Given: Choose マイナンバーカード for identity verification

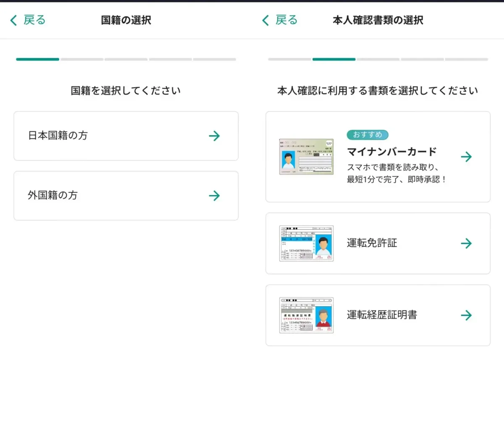Looking at the screenshot, I should (377, 156).
